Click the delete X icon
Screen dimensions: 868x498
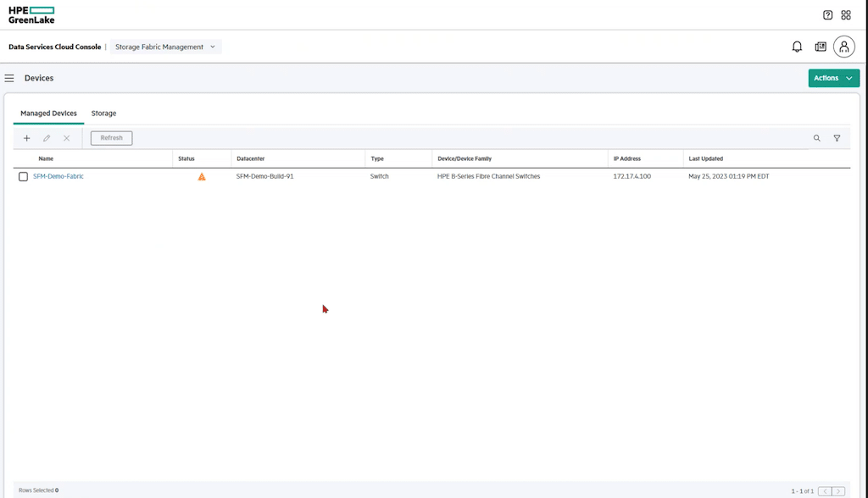(x=66, y=138)
